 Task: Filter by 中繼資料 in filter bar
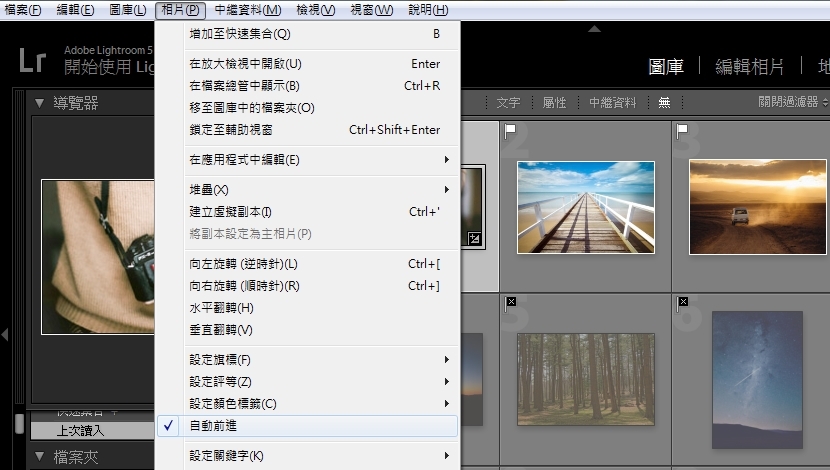click(612, 103)
